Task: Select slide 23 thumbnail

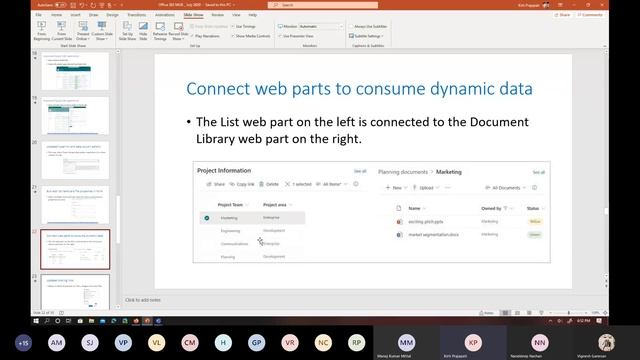Action: [x=75, y=292]
